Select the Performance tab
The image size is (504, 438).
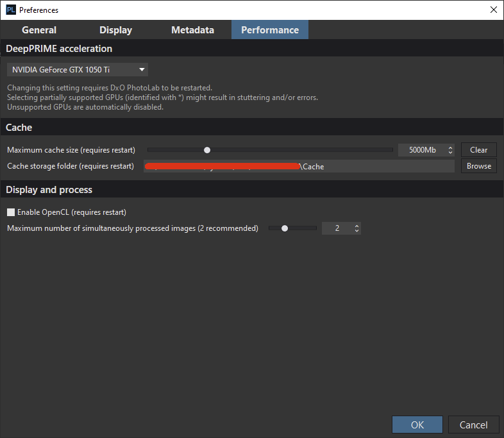(270, 30)
